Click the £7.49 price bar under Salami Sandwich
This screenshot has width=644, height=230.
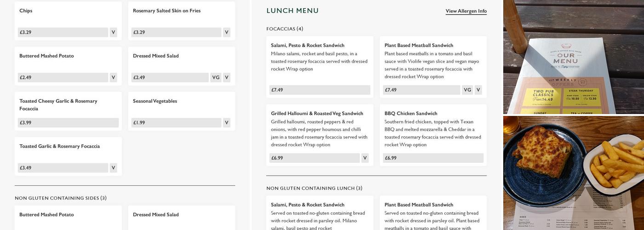pos(320,90)
